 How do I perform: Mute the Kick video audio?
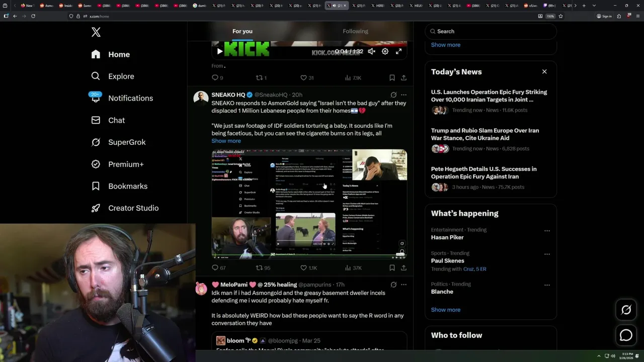coord(371,51)
